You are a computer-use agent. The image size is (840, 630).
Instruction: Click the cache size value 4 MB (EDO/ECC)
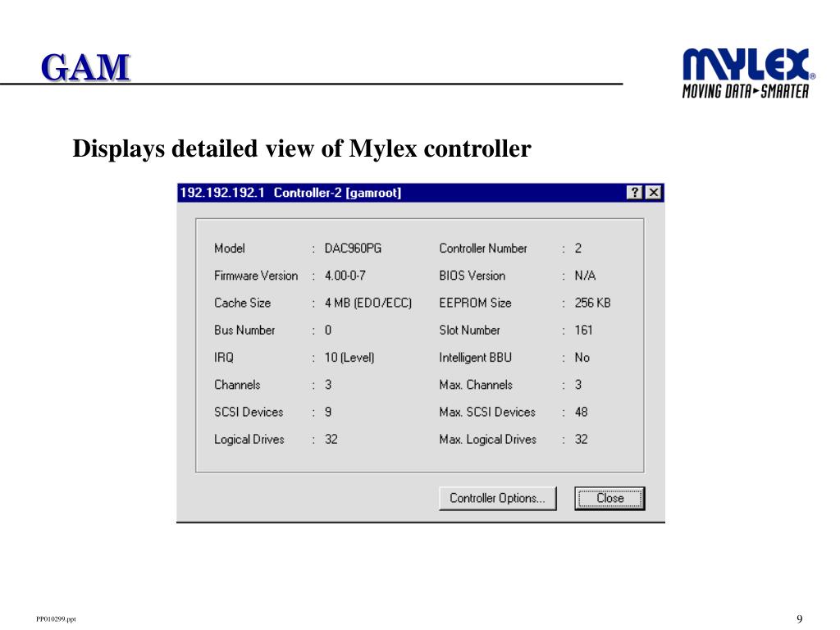368,304
